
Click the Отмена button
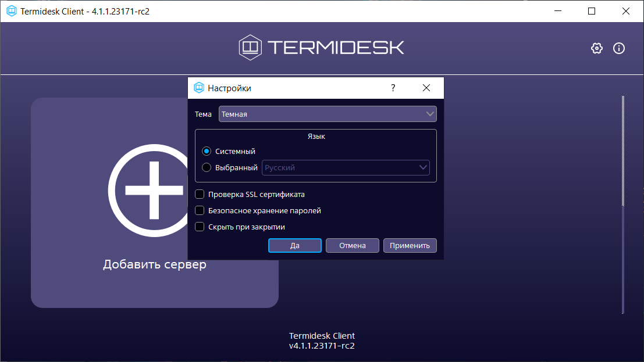tap(352, 246)
